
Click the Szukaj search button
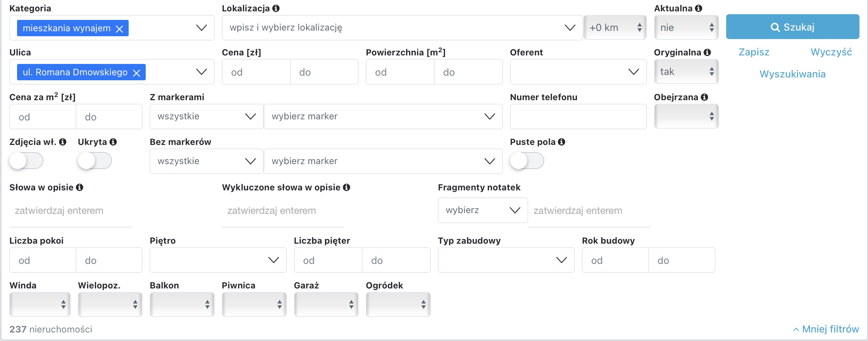coord(793,27)
